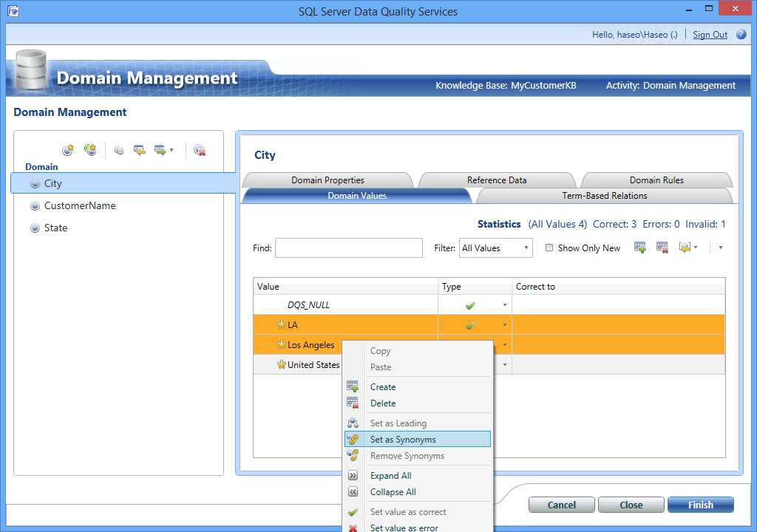Switch to the Domain Properties tab

[x=327, y=180]
